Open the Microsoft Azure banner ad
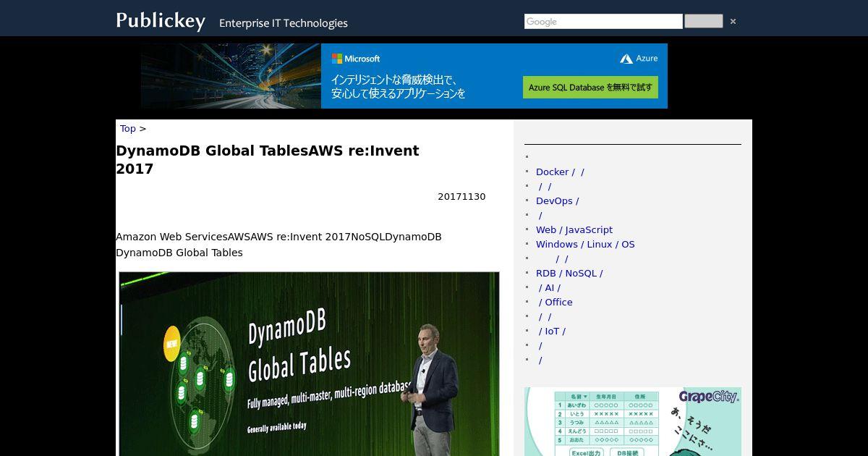This screenshot has height=456, width=868. click(404, 76)
